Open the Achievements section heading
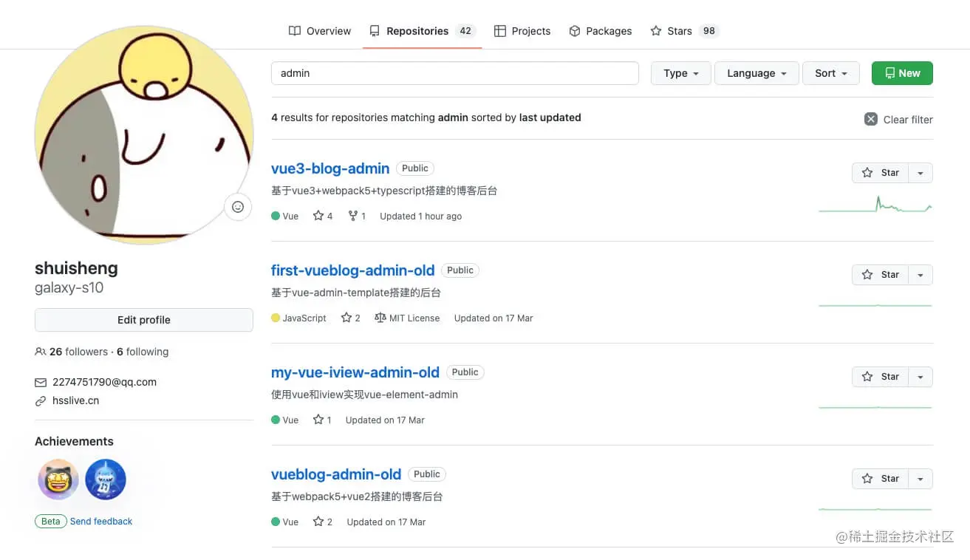The width and height of the screenshot is (970, 560). (x=74, y=441)
